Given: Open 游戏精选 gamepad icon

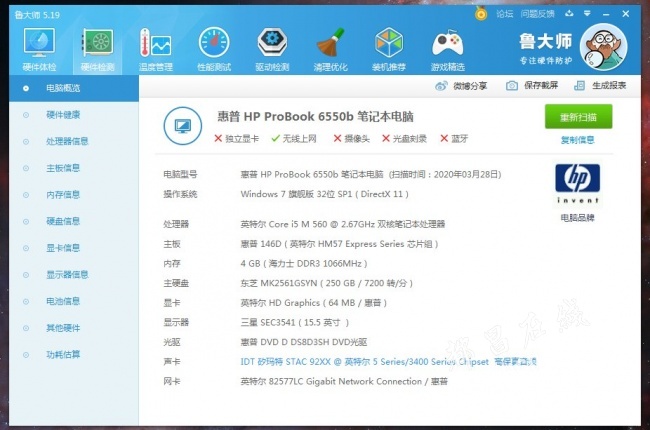Looking at the screenshot, I should point(447,43).
